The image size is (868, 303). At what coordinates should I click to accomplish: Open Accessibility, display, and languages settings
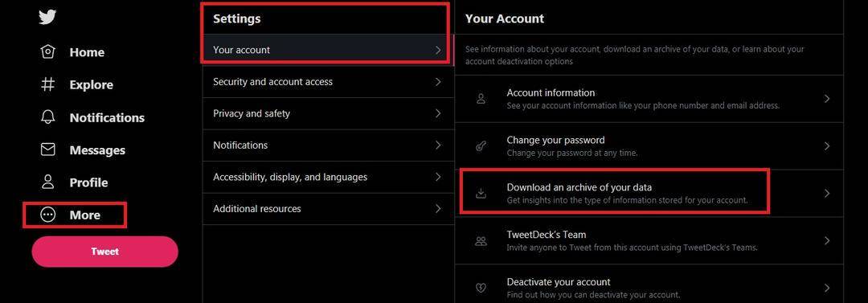pyautogui.click(x=328, y=178)
